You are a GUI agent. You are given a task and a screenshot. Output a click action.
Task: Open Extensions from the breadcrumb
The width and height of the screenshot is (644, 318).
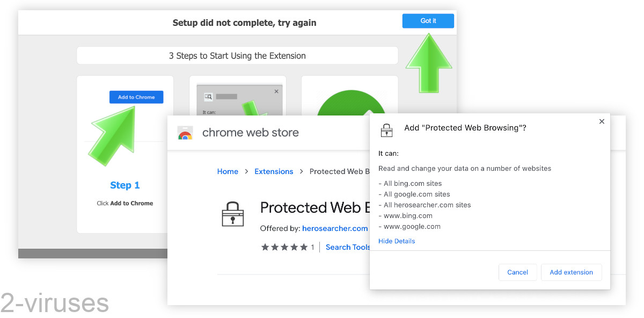point(274,171)
